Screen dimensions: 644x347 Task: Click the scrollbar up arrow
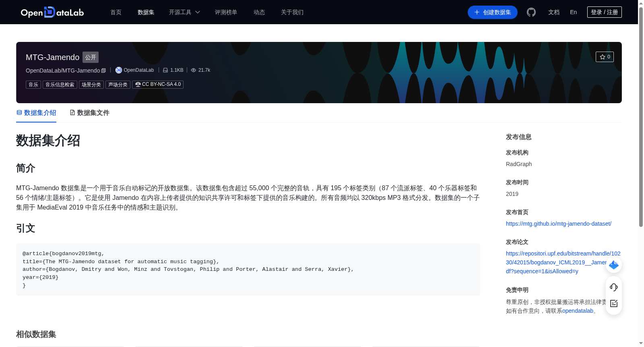(x=641, y=3)
